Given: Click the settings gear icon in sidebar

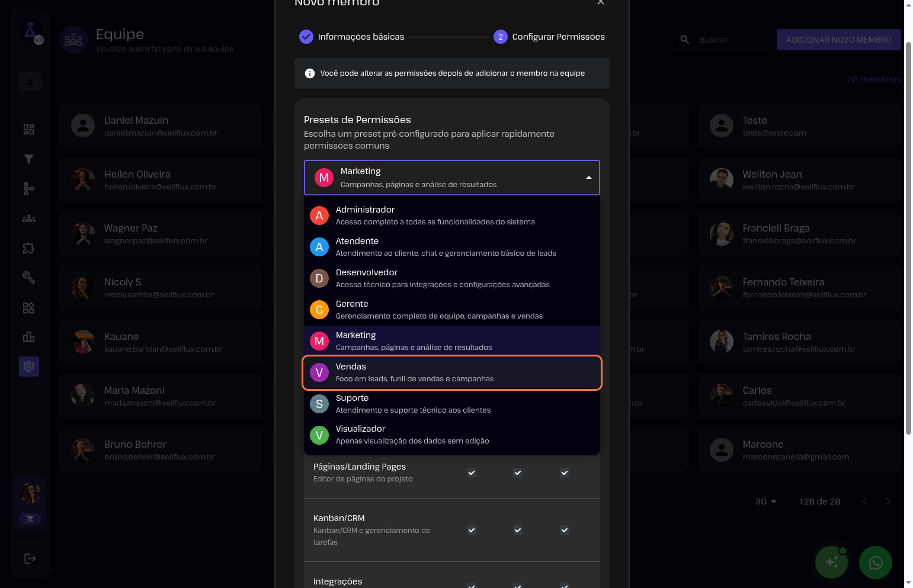Looking at the screenshot, I should click(28, 367).
